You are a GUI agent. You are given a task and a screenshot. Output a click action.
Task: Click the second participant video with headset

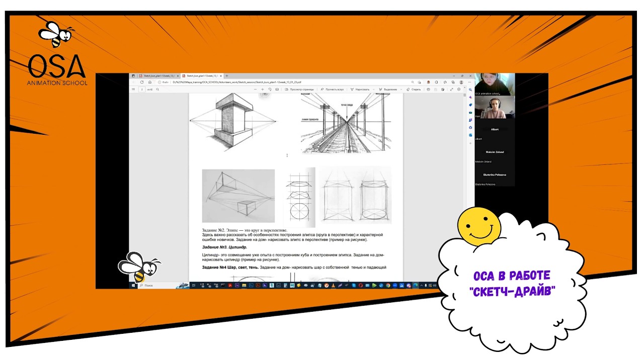[495, 107]
